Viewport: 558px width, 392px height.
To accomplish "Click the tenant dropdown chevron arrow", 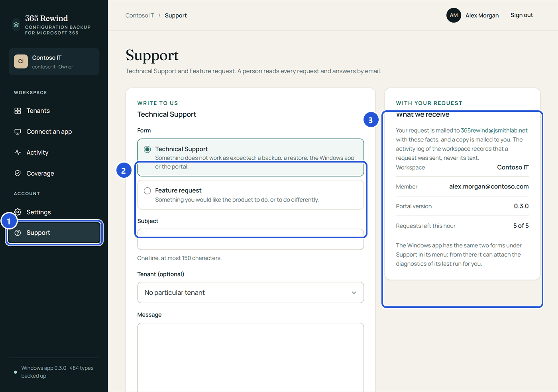I will pyautogui.click(x=354, y=293).
